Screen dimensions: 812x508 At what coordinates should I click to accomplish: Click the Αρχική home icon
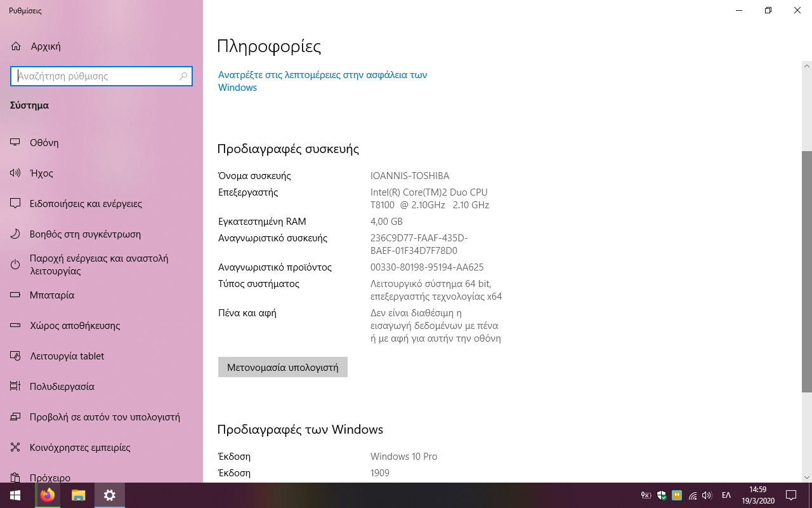pyautogui.click(x=16, y=46)
